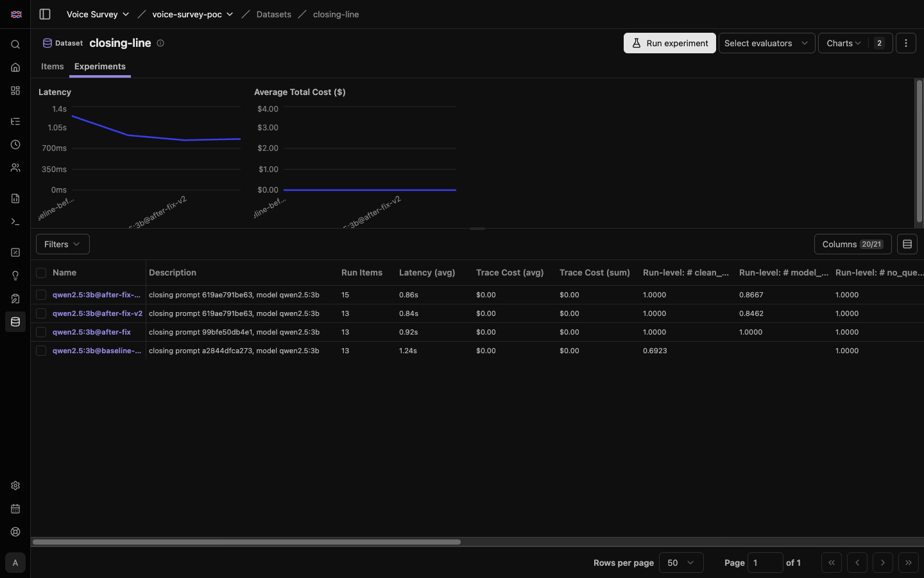
Task: Click description 'closing prompt 99bfe50db4e1, model qwen2.5:3b'
Action: pos(234,332)
